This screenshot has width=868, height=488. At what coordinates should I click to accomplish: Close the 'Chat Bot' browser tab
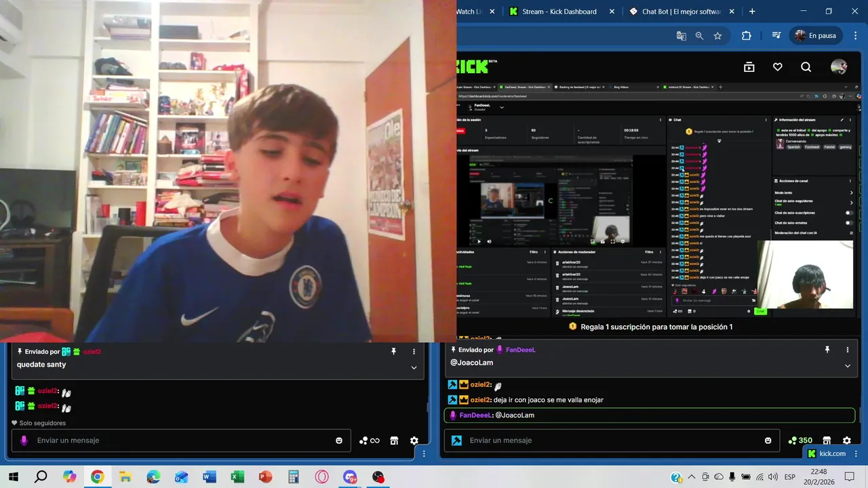pyautogui.click(x=733, y=12)
